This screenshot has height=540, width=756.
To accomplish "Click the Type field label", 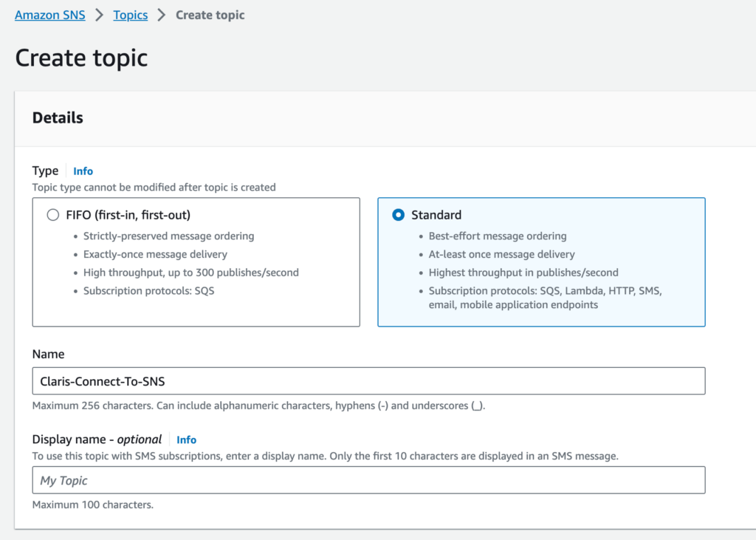I will point(45,171).
